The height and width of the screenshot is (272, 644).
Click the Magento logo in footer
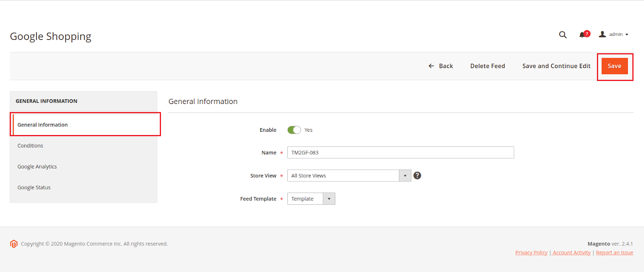(x=14, y=244)
